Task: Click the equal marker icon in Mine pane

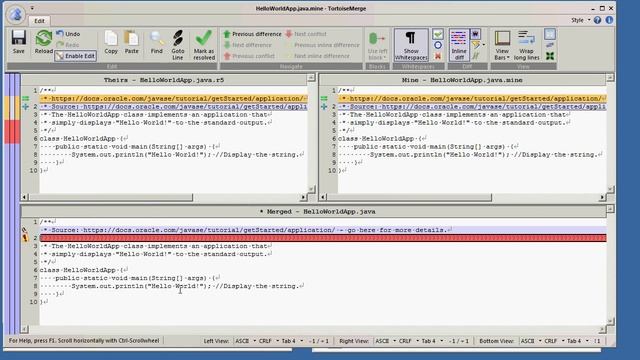Action: click(x=324, y=98)
